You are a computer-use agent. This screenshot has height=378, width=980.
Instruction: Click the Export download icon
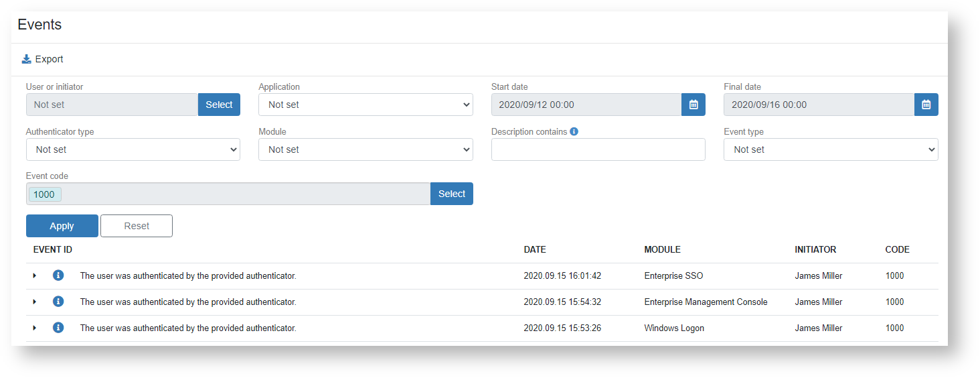[27, 59]
